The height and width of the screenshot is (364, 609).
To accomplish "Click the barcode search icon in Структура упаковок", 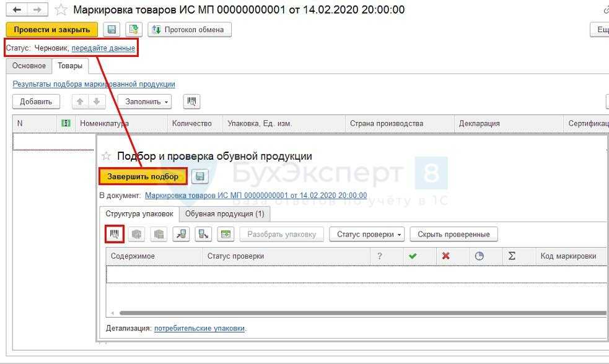I will pyautogui.click(x=115, y=234).
